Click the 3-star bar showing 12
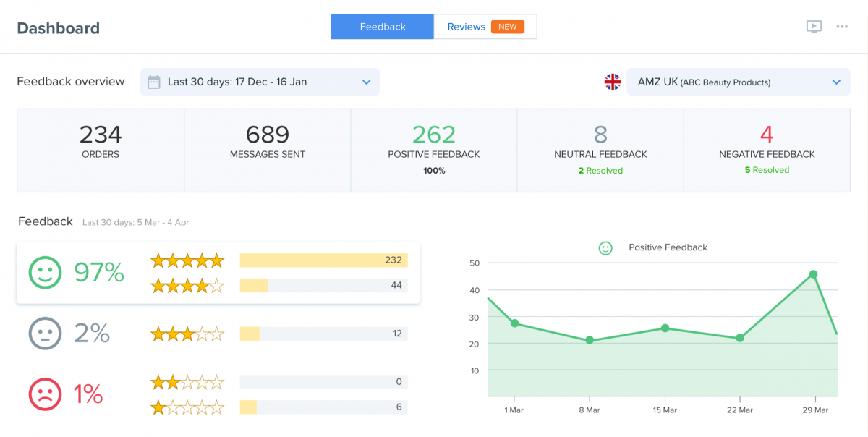Image resolution: width=868 pixels, height=437 pixels. pos(324,334)
